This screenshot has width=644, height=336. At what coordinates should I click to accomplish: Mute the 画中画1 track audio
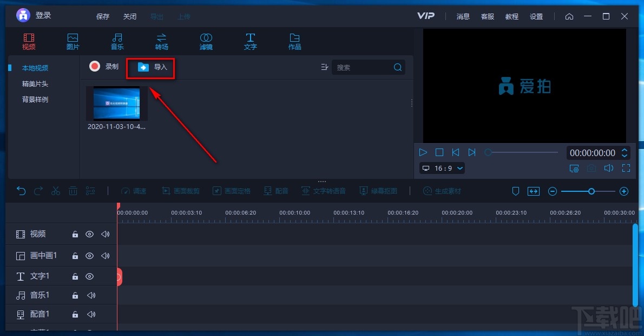click(x=105, y=256)
